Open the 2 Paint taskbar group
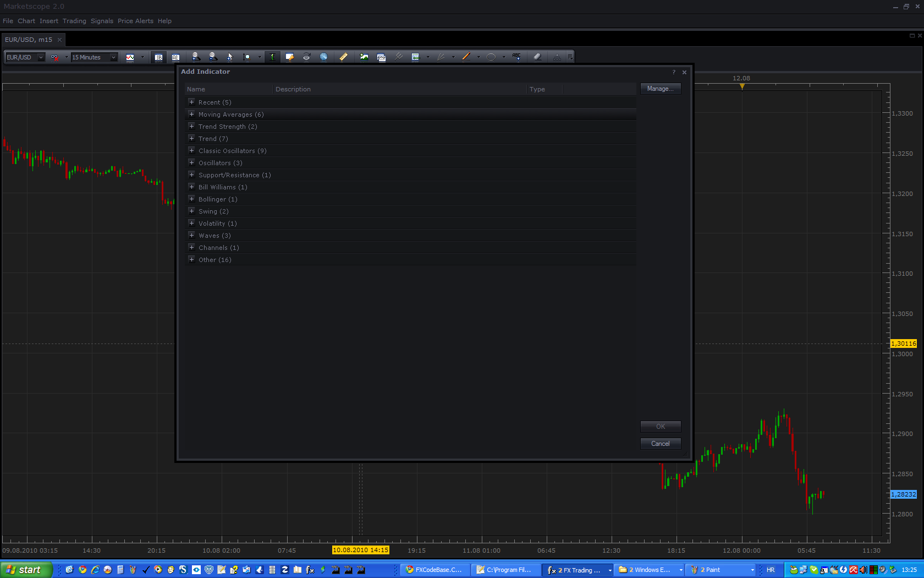The height and width of the screenshot is (578, 924). 722,570
